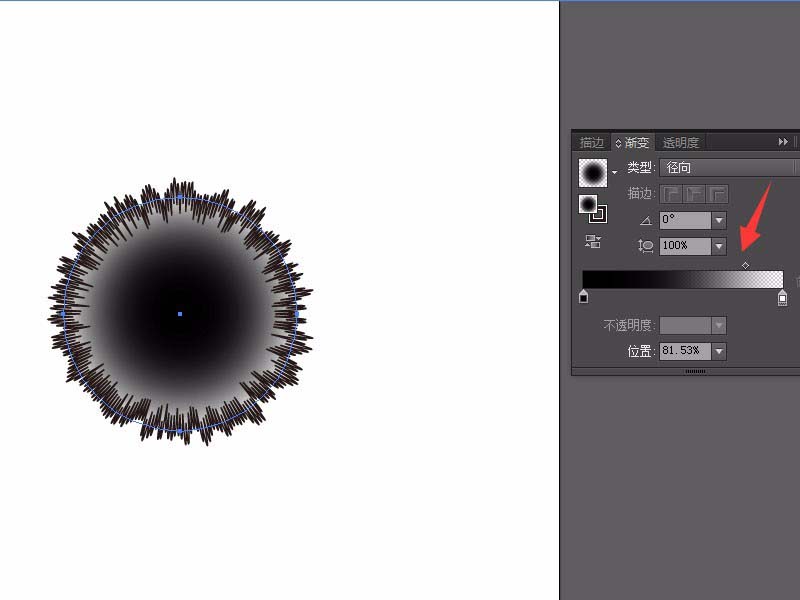Click the right anchor point of circle
800x600 pixels.
296,314
